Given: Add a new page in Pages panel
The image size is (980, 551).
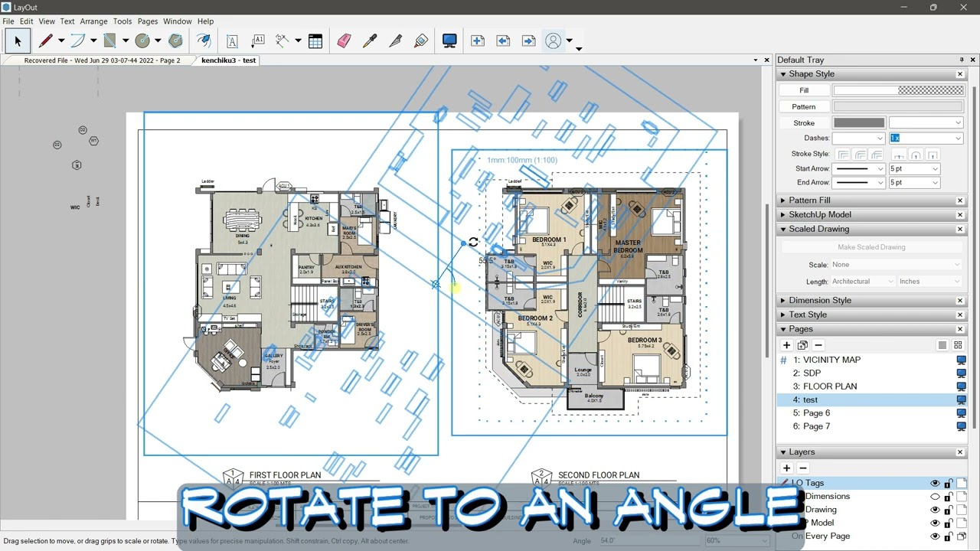Looking at the screenshot, I should (x=786, y=345).
